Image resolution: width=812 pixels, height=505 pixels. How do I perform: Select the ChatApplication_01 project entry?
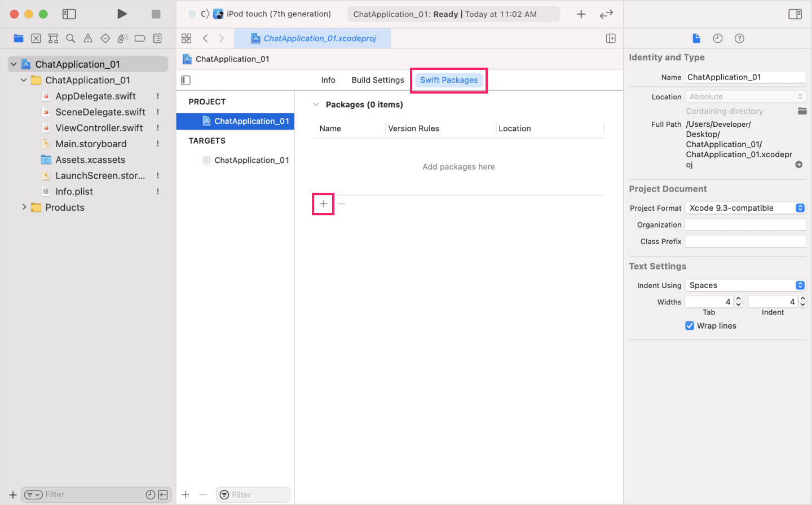235,121
